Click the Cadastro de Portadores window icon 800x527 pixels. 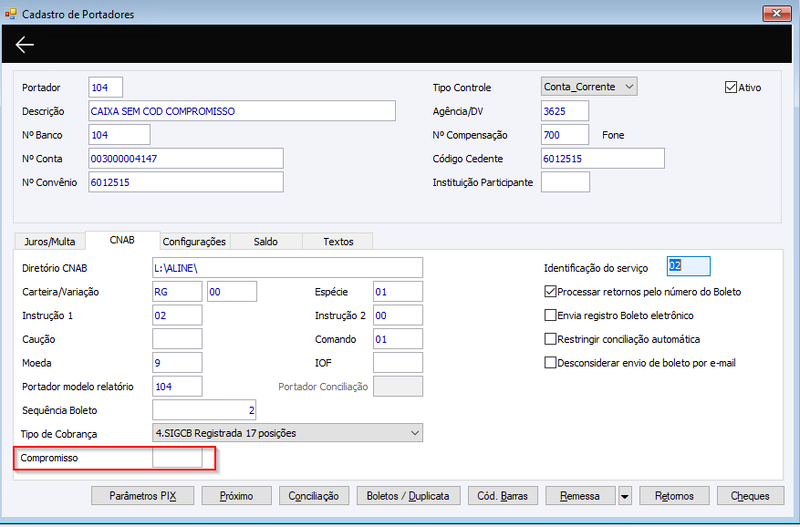pyautogui.click(x=10, y=14)
